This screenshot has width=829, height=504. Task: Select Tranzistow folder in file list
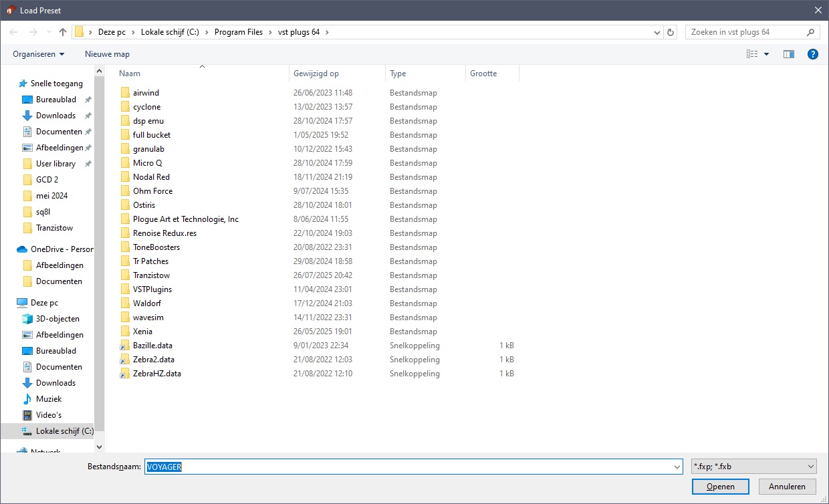(x=151, y=275)
